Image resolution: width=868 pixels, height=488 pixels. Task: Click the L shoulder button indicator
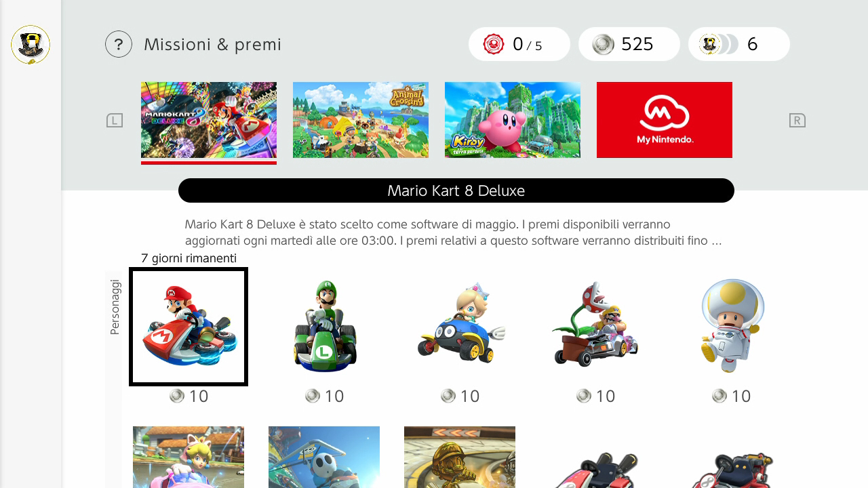point(115,121)
